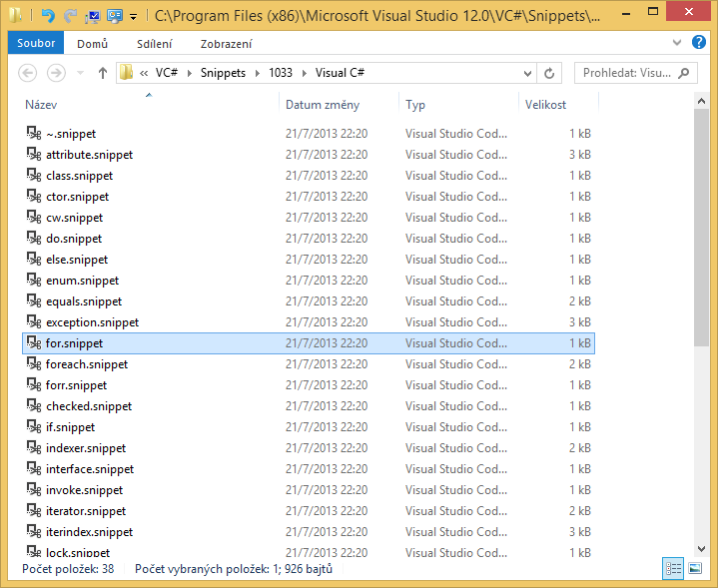Select the cw.snippet file icon

click(34, 217)
